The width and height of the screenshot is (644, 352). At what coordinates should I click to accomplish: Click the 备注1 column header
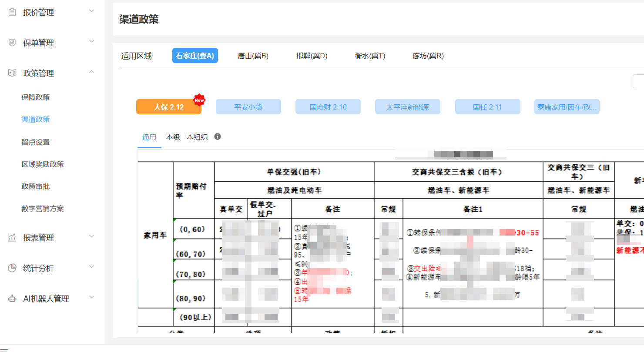473,209
